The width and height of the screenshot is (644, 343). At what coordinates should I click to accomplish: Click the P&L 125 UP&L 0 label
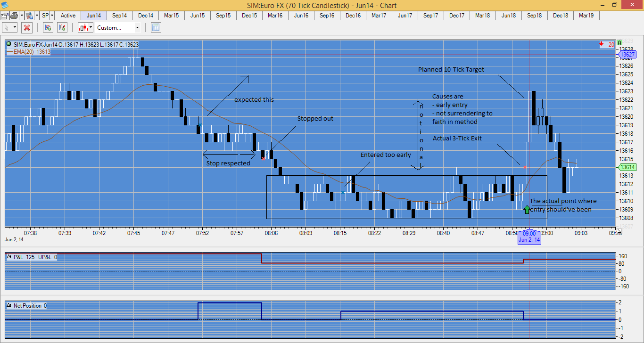click(x=34, y=257)
